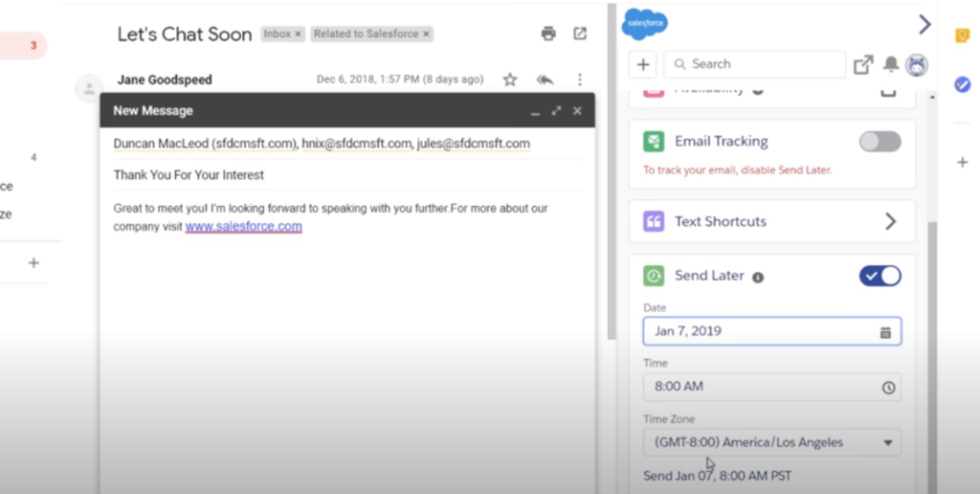Collapse the Salesforce side panel chevron
Image resolution: width=980 pixels, height=494 pixels.
tap(924, 24)
